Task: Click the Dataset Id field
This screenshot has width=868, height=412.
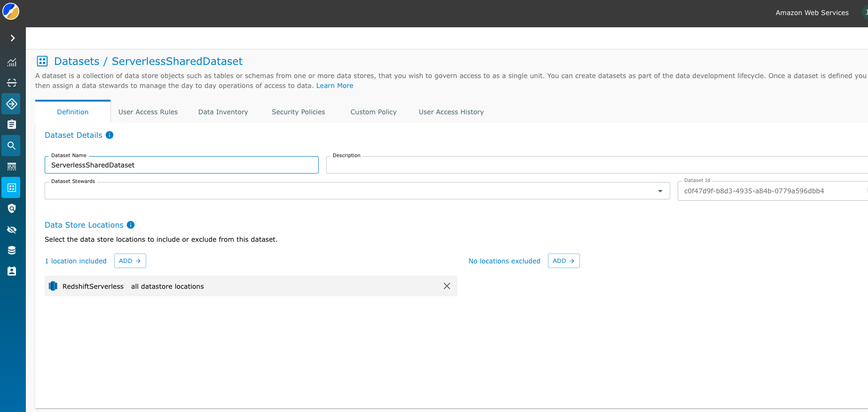Action: (773, 191)
